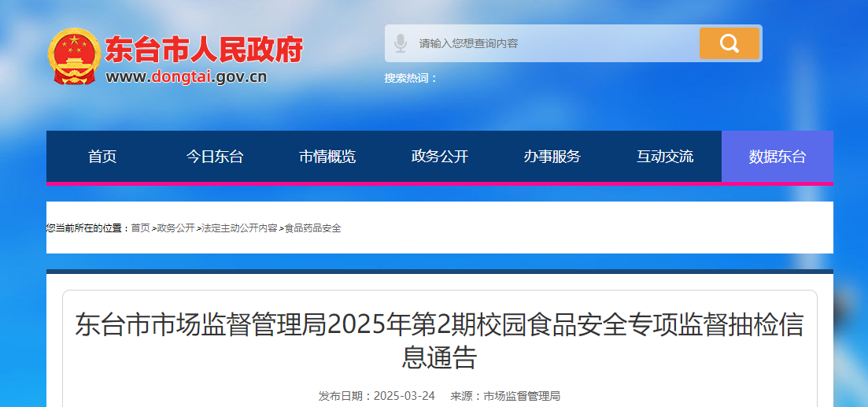Click the www.dongtai.gov.cn URL text

(187, 76)
